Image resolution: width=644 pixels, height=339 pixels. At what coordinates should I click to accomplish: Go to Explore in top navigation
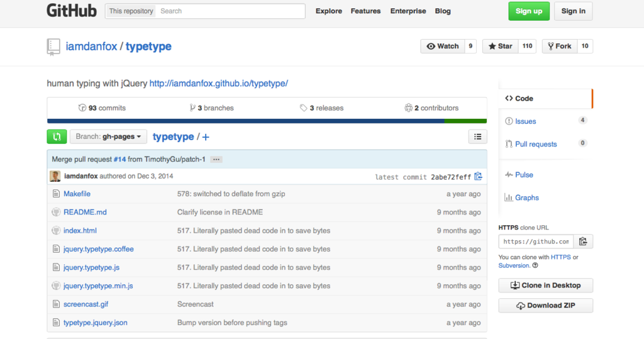(328, 11)
